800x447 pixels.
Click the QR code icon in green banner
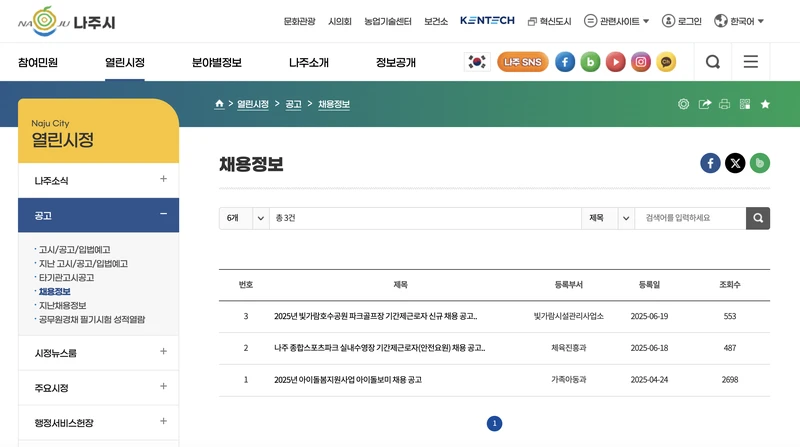[x=745, y=104]
